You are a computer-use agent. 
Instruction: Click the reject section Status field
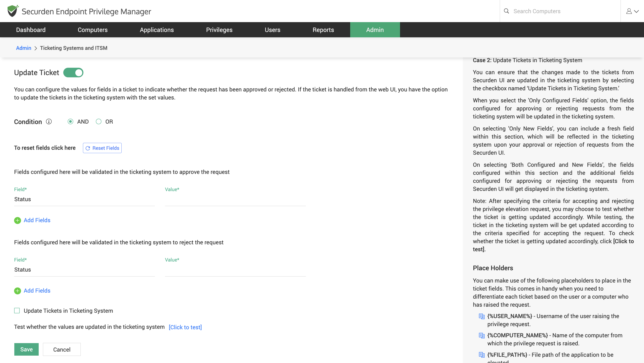85,270
